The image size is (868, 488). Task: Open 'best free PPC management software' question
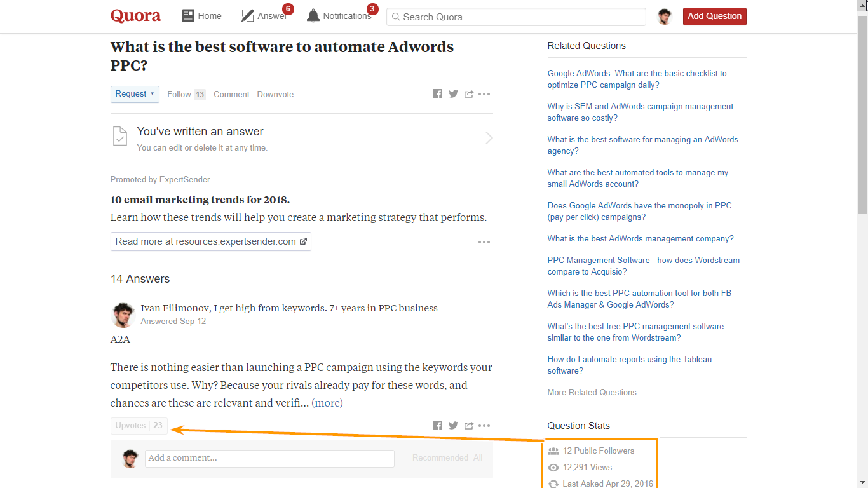pyautogui.click(x=635, y=332)
